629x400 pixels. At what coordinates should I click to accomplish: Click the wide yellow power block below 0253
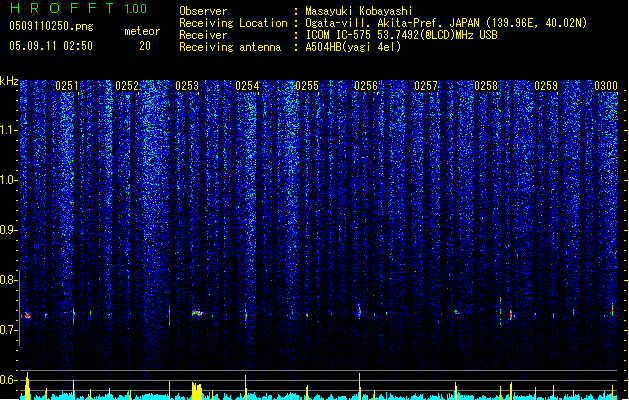pos(197,390)
